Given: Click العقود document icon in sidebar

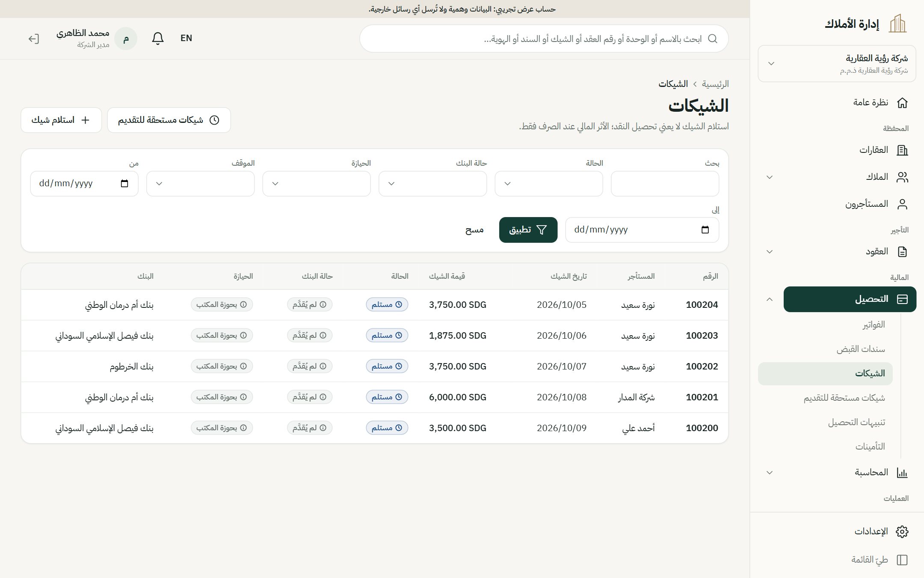Looking at the screenshot, I should [x=902, y=252].
